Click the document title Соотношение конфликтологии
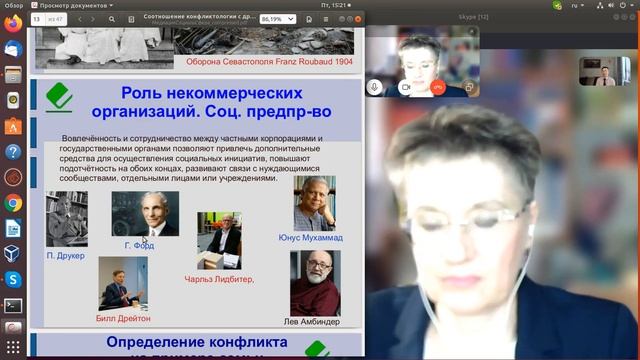This screenshot has width=640, height=360. tap(200, 17)
